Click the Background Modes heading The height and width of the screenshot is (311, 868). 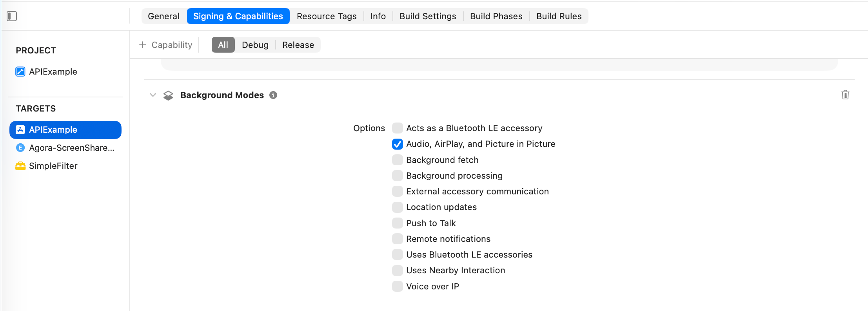[x=222, y=95]
